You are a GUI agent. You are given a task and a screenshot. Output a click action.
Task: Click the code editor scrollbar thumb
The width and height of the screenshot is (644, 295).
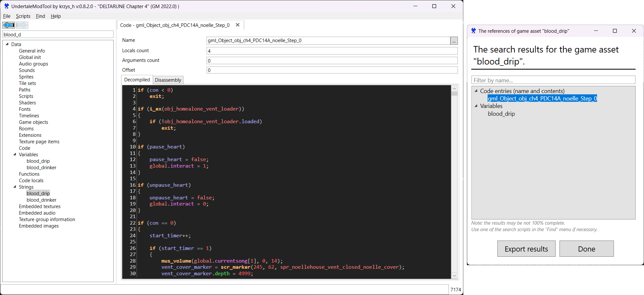(x=454, y=94)
